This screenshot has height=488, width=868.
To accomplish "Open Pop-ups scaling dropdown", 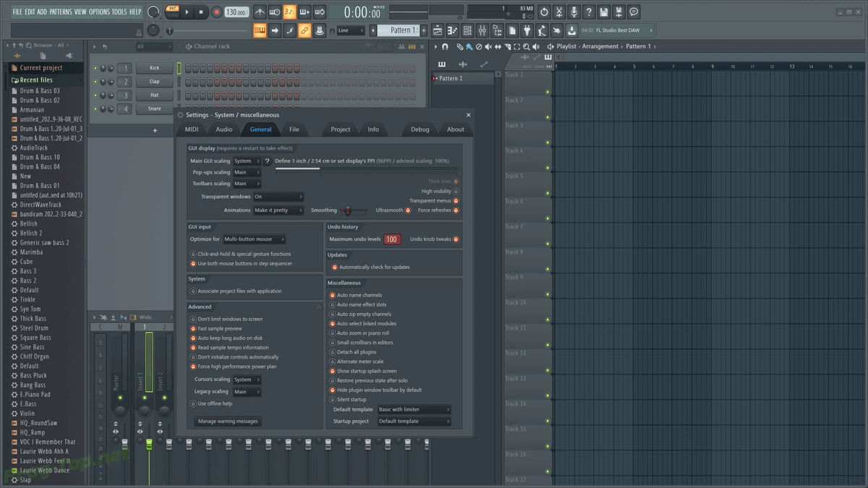I will [x=247, y=172].
